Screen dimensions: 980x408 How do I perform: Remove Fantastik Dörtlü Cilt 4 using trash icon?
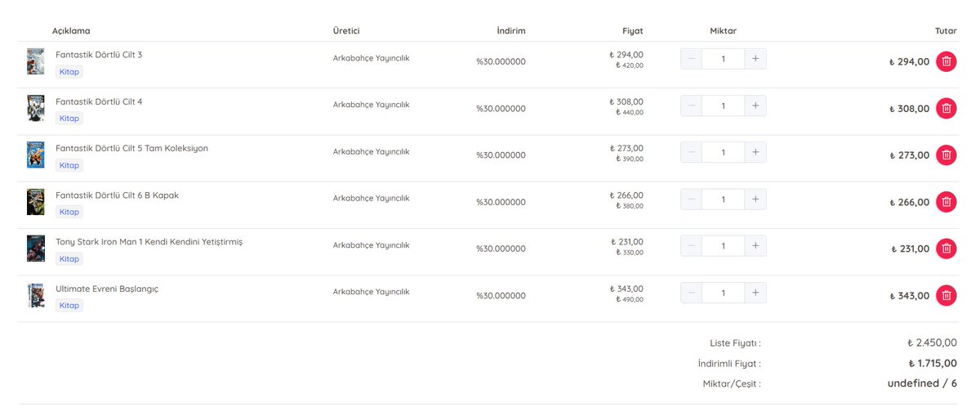point(946,108)
